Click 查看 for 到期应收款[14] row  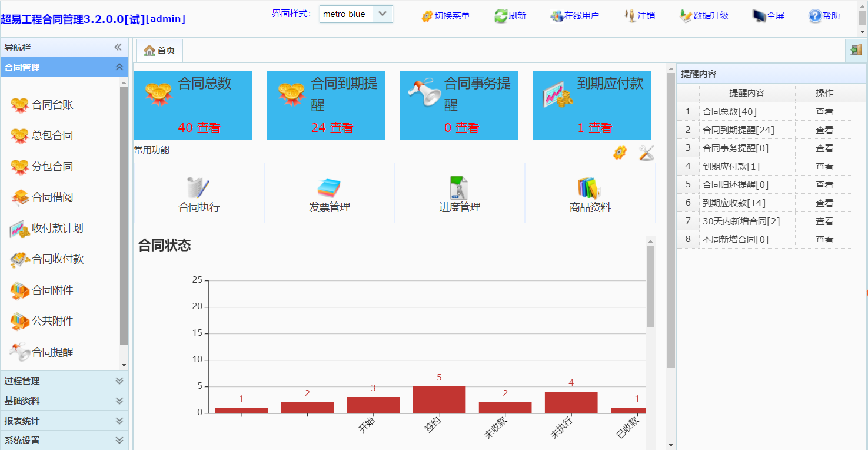(824, 203)
